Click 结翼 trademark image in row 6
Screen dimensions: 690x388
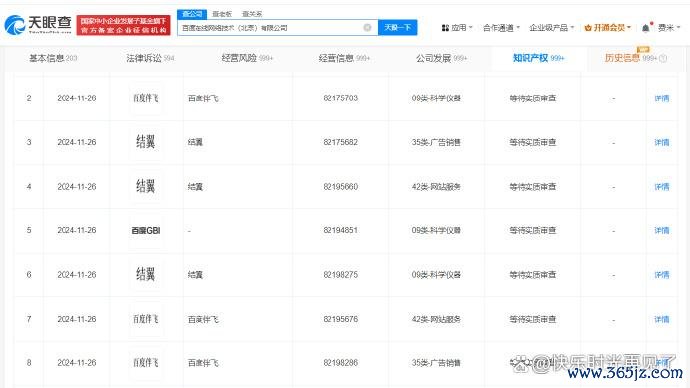point(146,275)
